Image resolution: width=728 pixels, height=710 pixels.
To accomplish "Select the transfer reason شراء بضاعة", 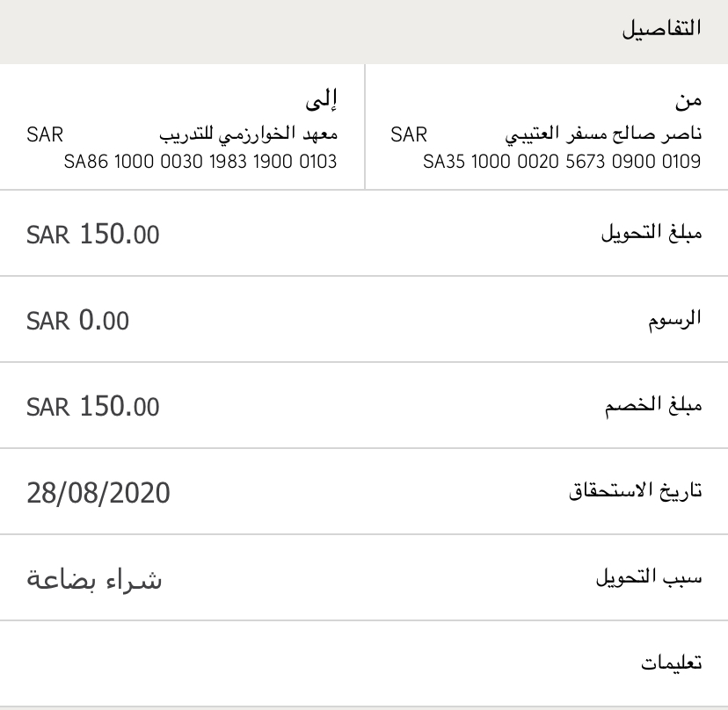I will [95, 579].
